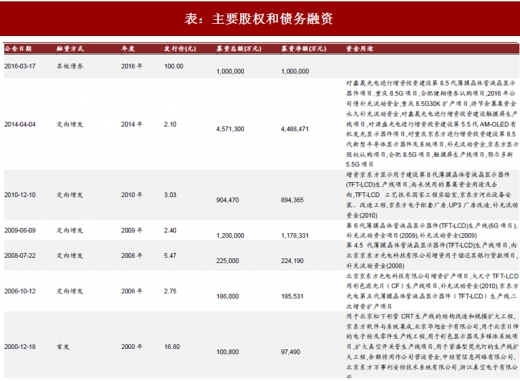
Task: Select the 公告日期 column header
Action: click(x=18, y=49)
